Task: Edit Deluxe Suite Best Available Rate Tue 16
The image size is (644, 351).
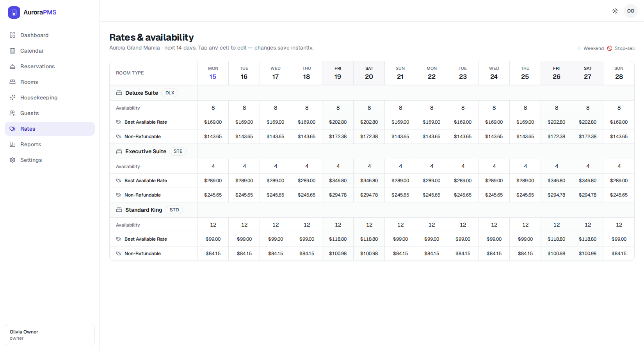Action: click(244, 122)
